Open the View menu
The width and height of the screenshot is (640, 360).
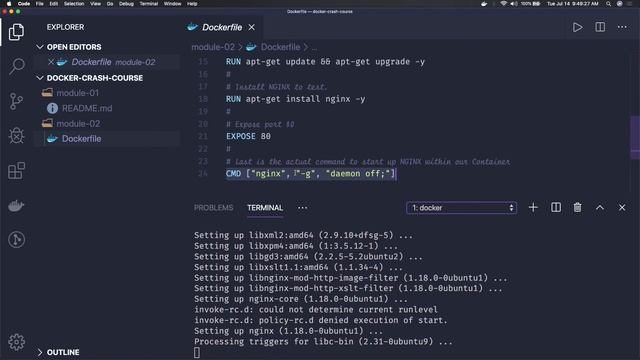click(x=96, y=4)
